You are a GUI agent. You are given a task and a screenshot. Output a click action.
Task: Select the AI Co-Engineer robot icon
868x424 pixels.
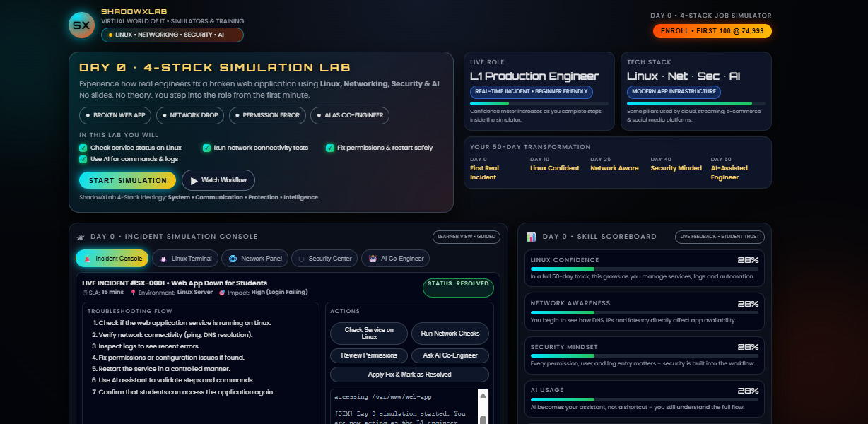pyautogui.click(x=374, y=259)
